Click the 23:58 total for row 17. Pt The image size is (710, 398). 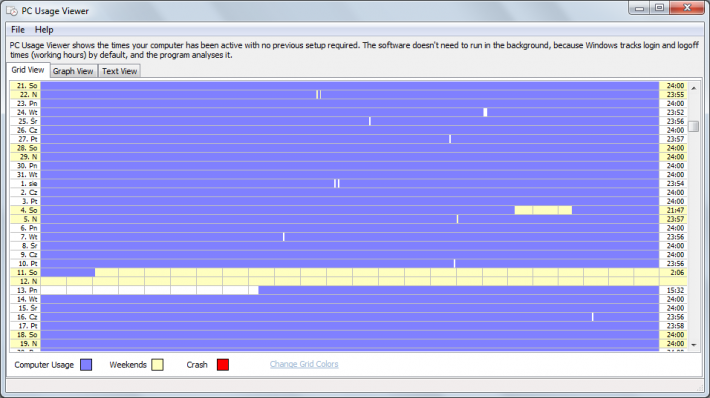[x=673, y=326]
